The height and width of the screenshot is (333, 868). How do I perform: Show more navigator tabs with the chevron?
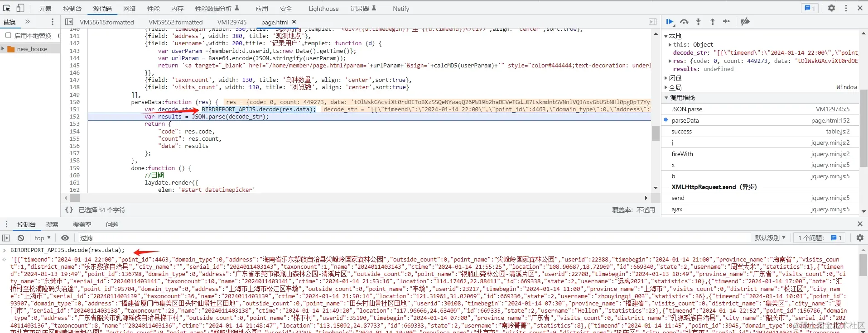[x=28, y=22]
